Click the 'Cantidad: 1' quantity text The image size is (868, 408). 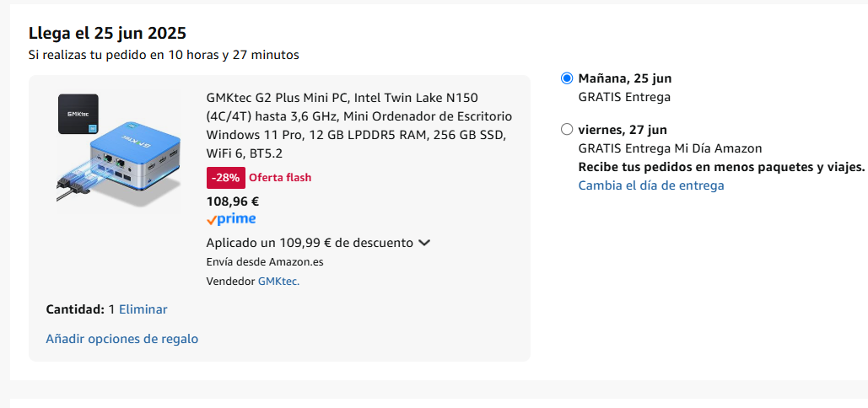coord(80,309)
